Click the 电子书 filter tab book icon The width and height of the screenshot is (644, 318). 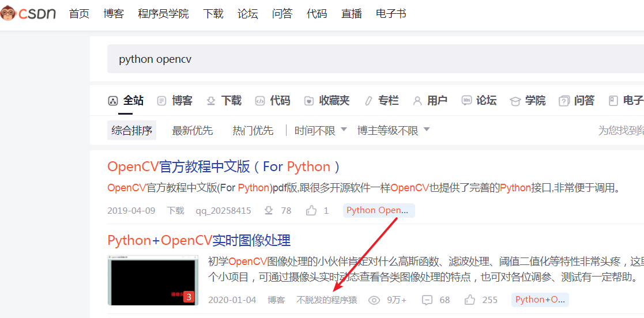(x=613, y=101)
